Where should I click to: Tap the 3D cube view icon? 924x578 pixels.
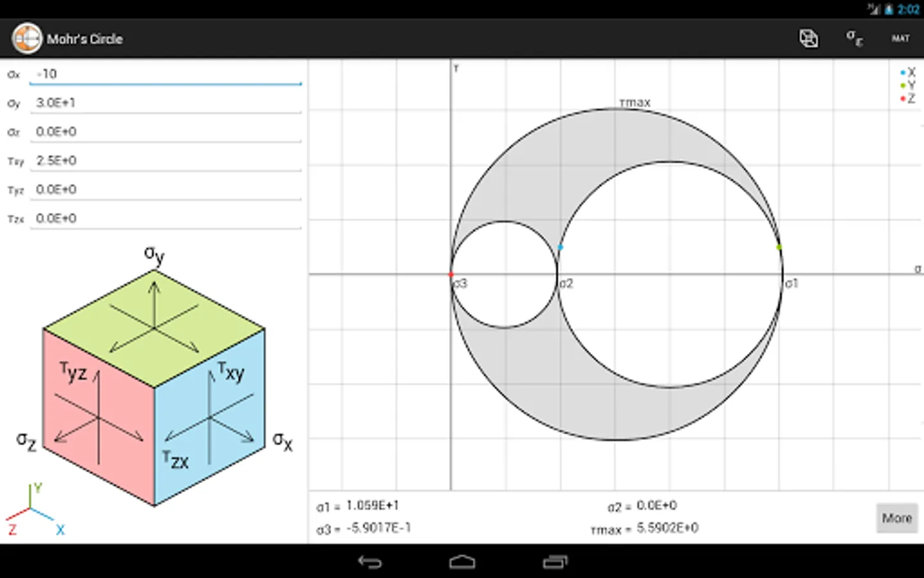click(x=809, y=39)
